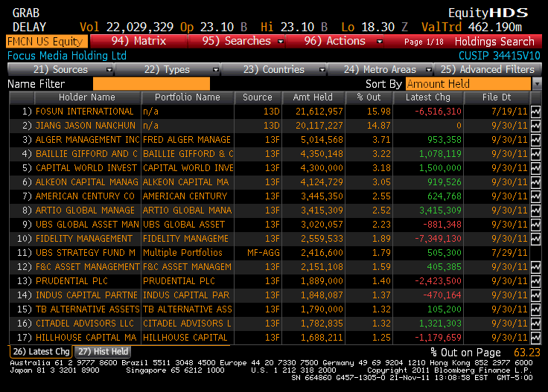Switch to the 27) Hist Held tab

(x=103, y=352)
